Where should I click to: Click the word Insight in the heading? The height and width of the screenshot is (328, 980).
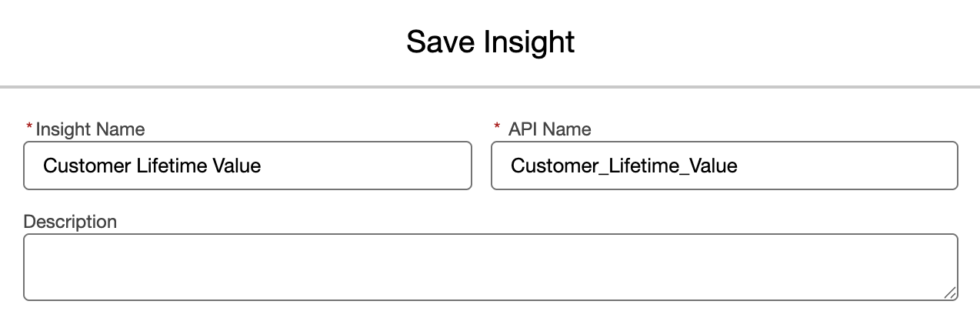528,42
